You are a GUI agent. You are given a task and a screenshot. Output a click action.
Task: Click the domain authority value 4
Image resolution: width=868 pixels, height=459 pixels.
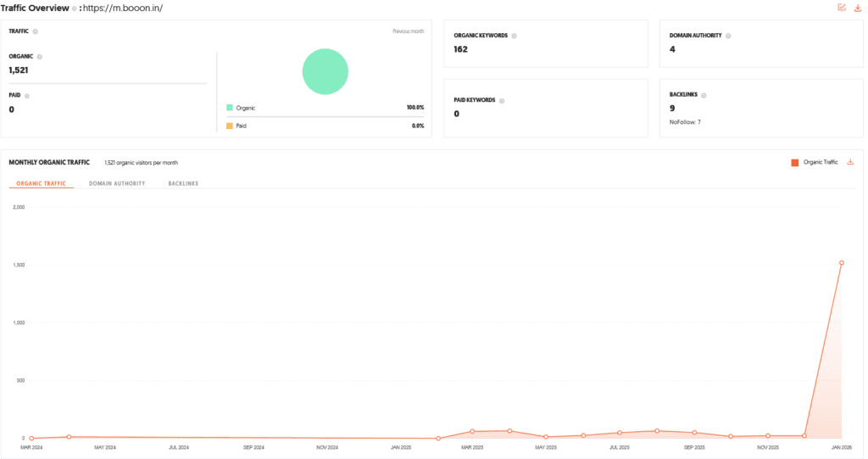click(x=672, y=49)
